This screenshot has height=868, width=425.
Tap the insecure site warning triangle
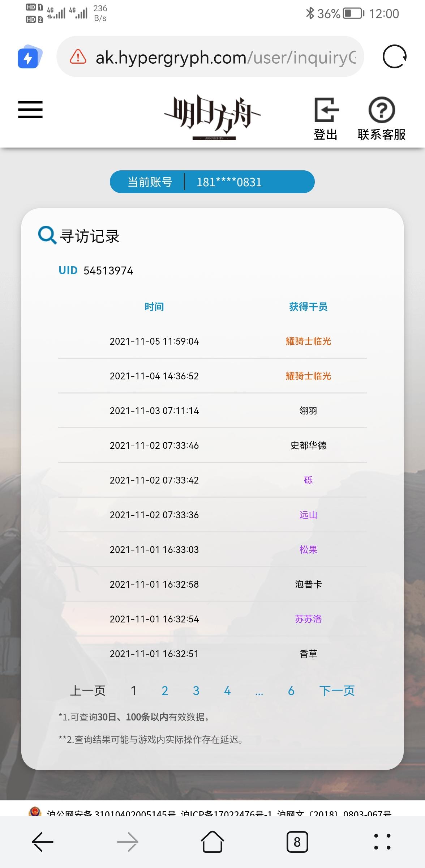click(x=78, y=57)
